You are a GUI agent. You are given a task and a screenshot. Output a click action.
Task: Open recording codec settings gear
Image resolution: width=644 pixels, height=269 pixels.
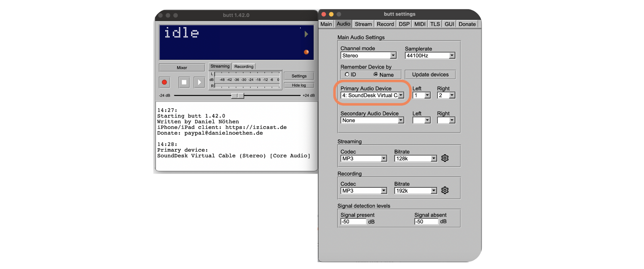tap(445, 190)
